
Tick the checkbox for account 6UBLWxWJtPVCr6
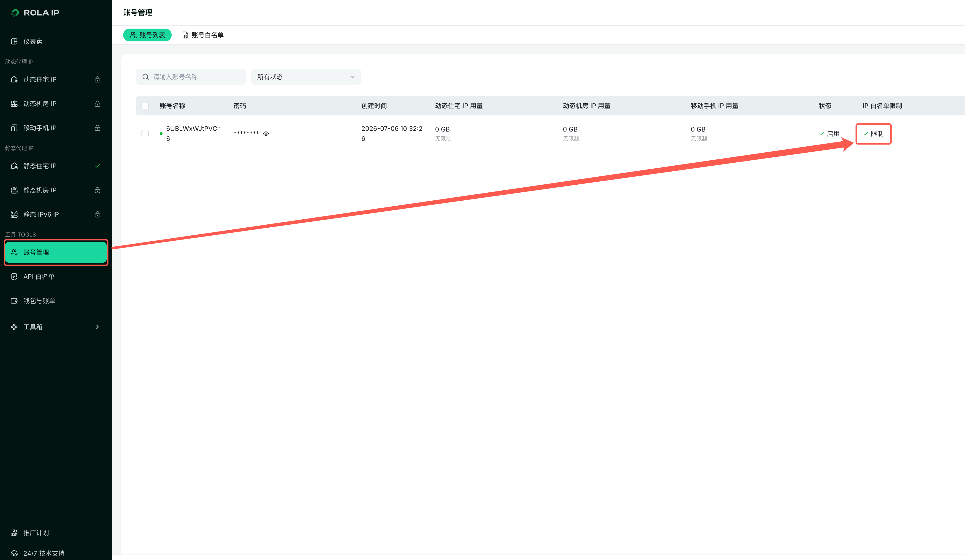coord(145,134)
